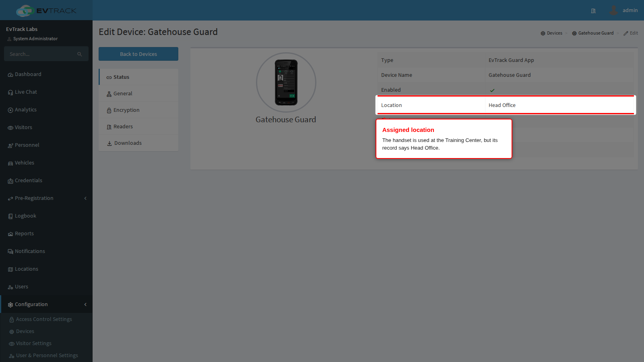Click the Enabled green checkmark
This screenshot has height=362, width=644.
[492, 90]
